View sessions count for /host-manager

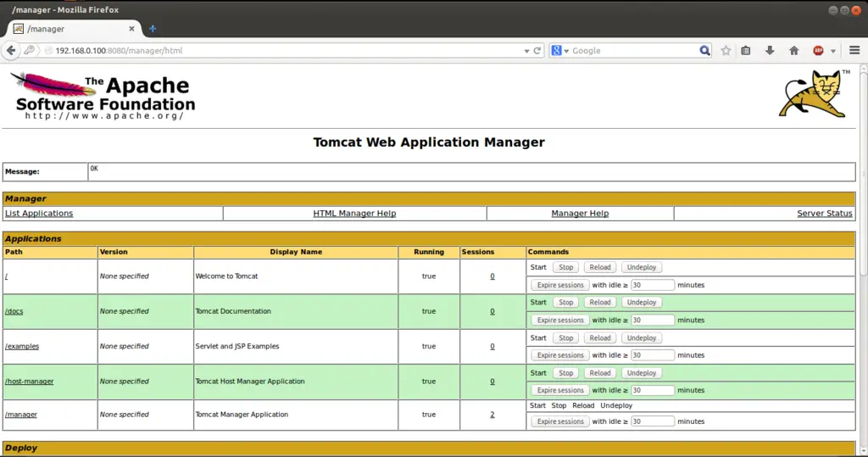click(x=492, y=381)
